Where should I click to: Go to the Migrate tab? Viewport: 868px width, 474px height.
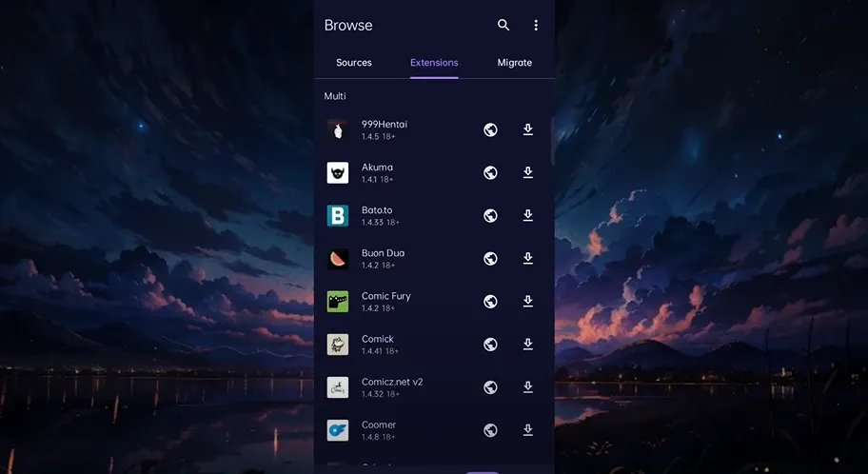(x=514, y=63)
